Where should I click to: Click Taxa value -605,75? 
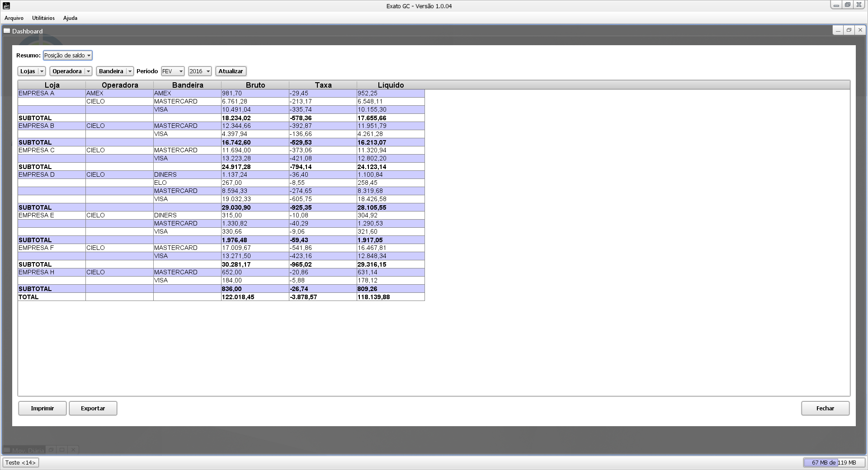323,199
